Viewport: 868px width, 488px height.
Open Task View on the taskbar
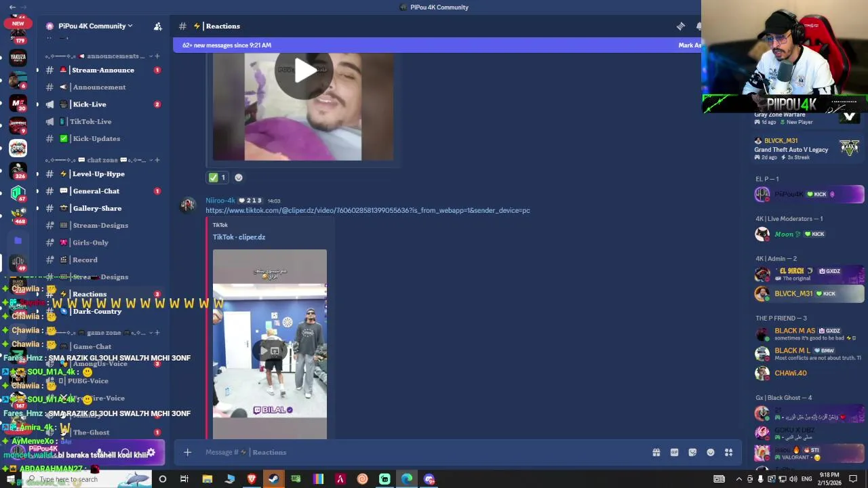tap(184, 479)
